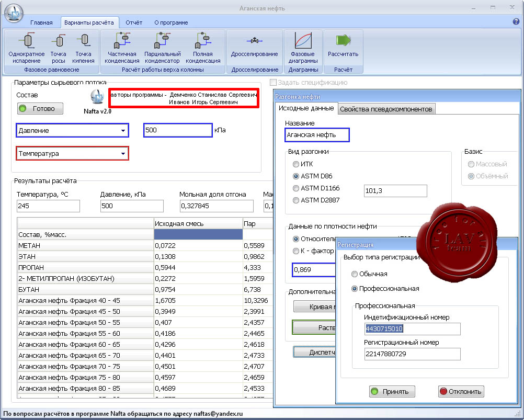The width and height of the screenshot is (524, 420).
Task: Switch to Главная ribbon tab
Action: click(41, 22)
